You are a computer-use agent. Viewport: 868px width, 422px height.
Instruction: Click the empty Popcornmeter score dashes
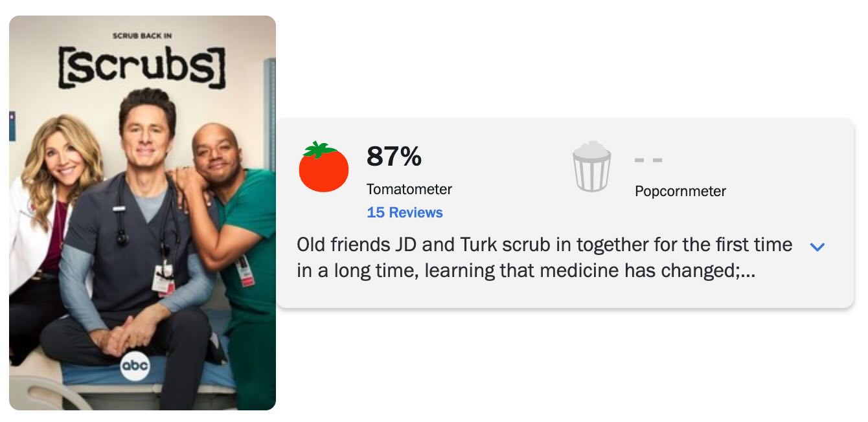648,159
